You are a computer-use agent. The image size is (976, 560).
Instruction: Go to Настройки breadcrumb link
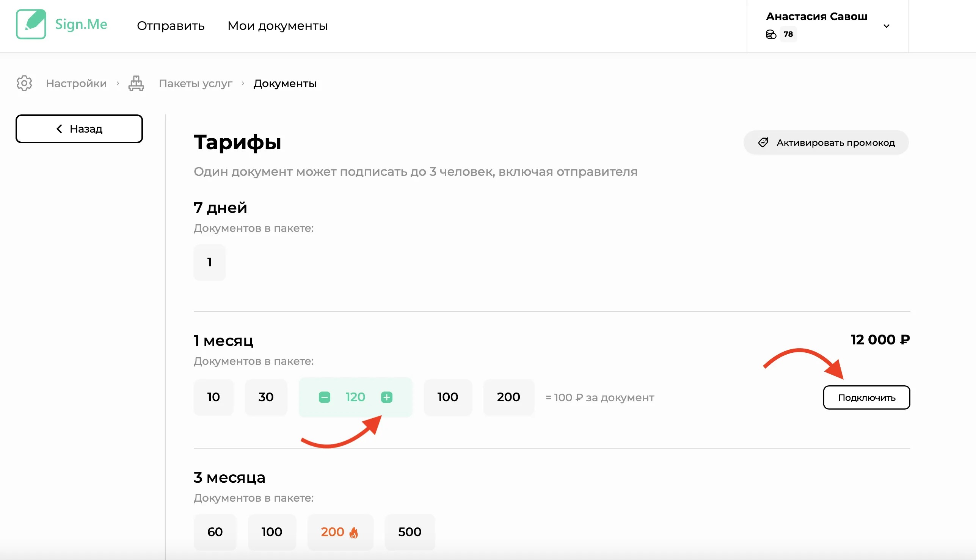pyautogui.click(x=76, y=83)
